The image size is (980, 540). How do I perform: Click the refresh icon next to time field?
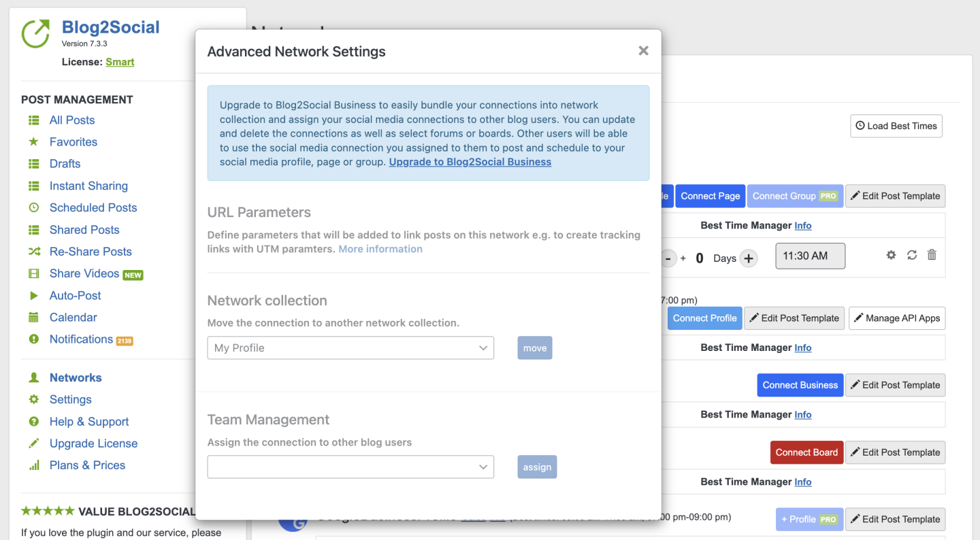pyautogui.click(x=912, y=255)
